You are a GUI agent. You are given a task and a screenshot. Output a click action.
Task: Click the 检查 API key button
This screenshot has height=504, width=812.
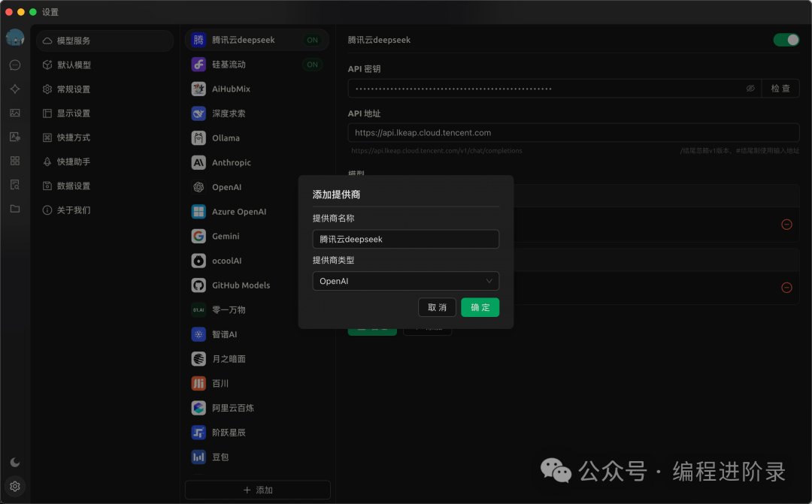click(x=780, y=89)
